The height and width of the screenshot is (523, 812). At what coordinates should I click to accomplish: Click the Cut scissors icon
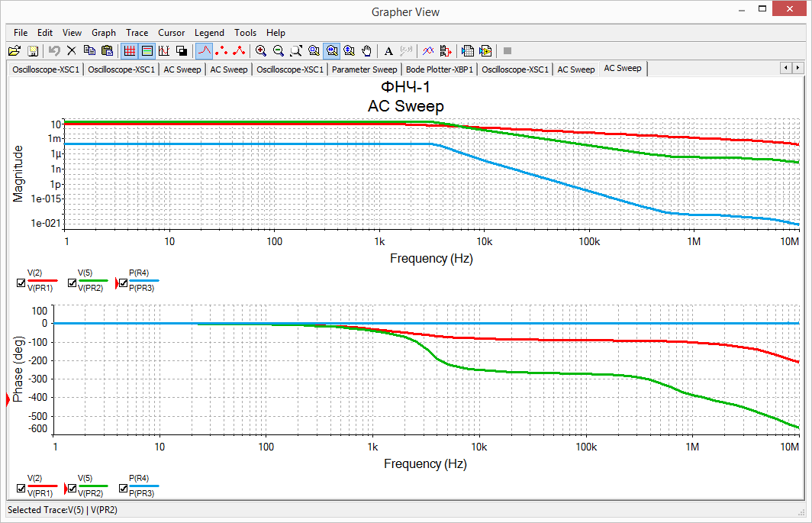tap(72, 51)
